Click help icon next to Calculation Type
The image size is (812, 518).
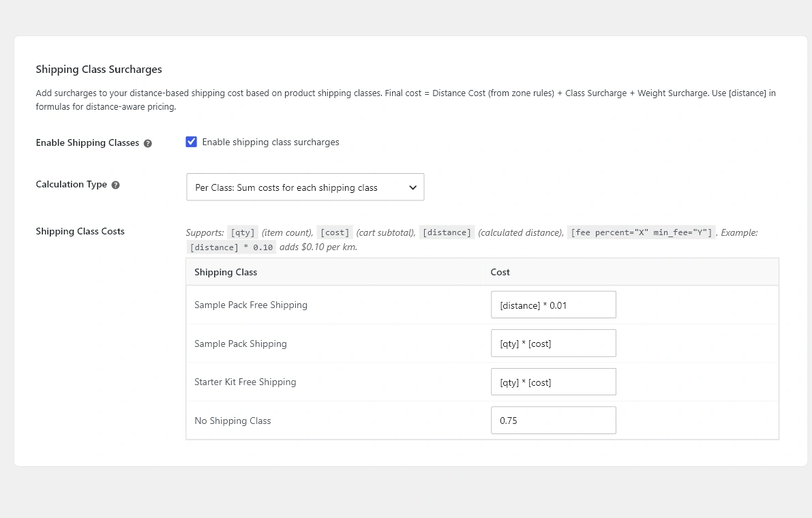(x=115, y=185)
